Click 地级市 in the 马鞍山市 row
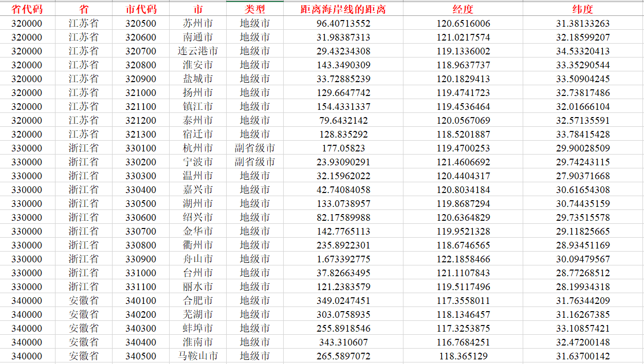 tap(255, 356)
